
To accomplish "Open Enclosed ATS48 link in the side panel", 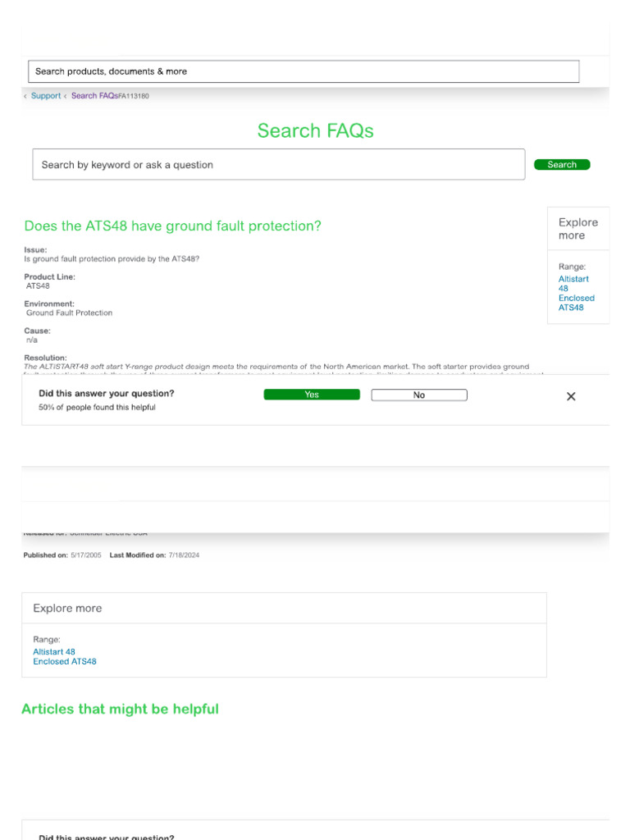I will (x=576, y=303).
